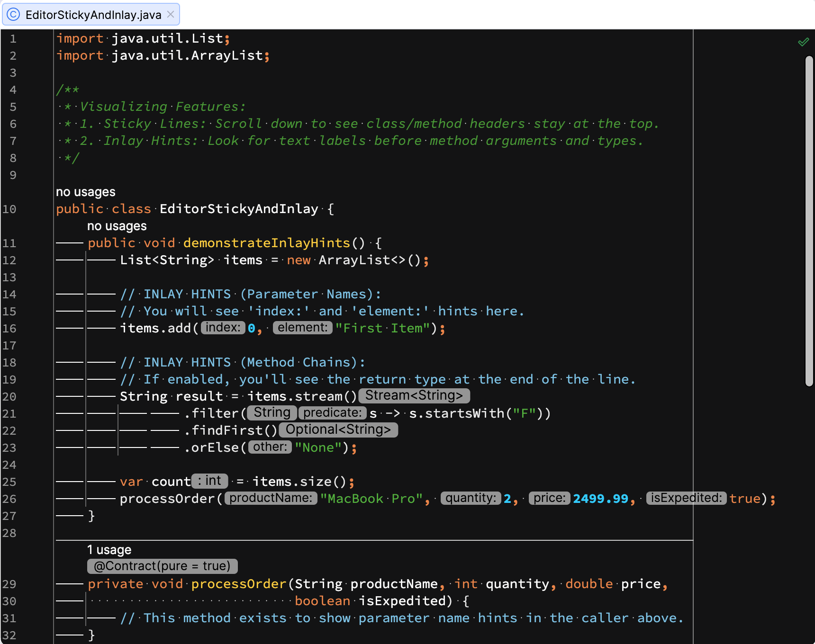Click the 'quantity:' parameter hint
The image size is (815, 644).
click(471, 498)
